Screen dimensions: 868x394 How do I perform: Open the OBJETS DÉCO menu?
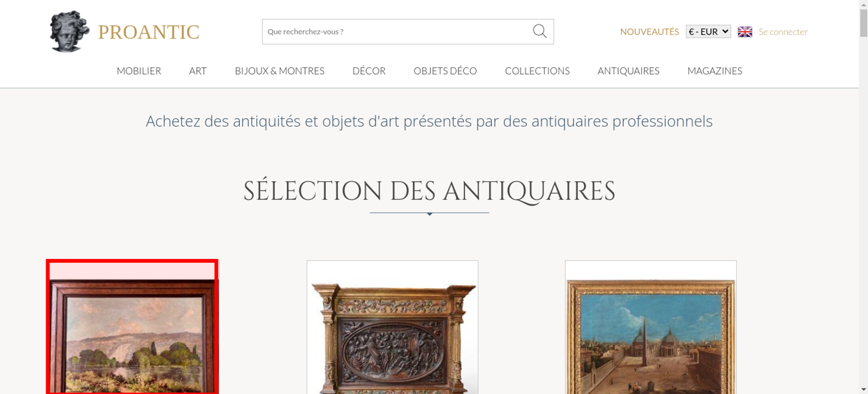tap(445, 71)
